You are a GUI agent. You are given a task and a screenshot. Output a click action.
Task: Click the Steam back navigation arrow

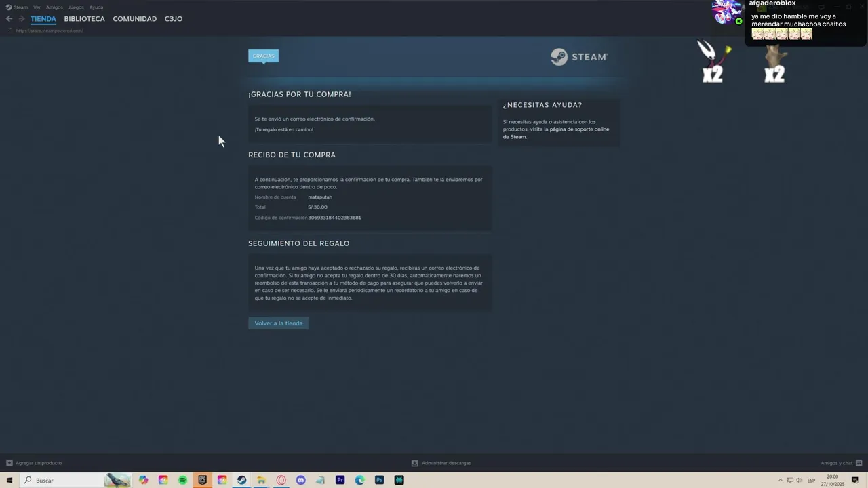pyautogui.click(x=9, y=19)
